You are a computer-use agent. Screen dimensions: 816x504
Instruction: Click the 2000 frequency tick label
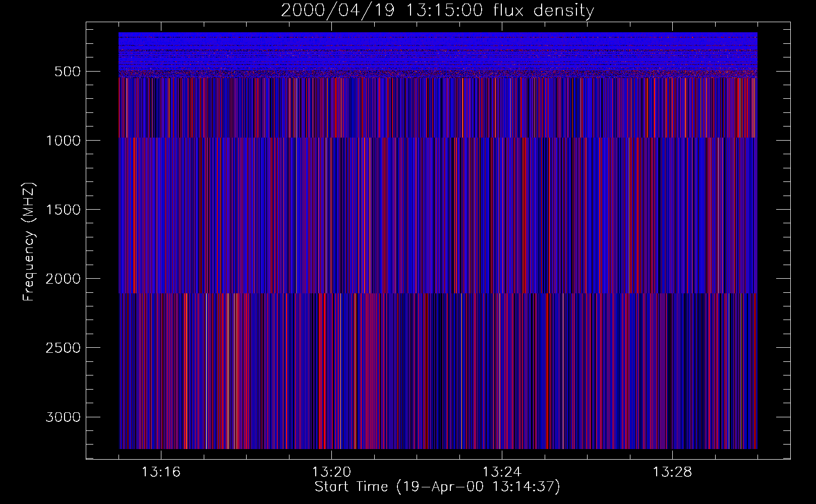63,279
